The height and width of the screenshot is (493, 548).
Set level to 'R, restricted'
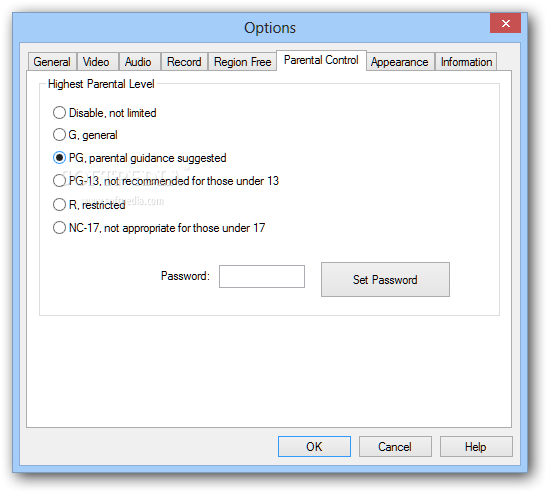click(x=89, y=205)
